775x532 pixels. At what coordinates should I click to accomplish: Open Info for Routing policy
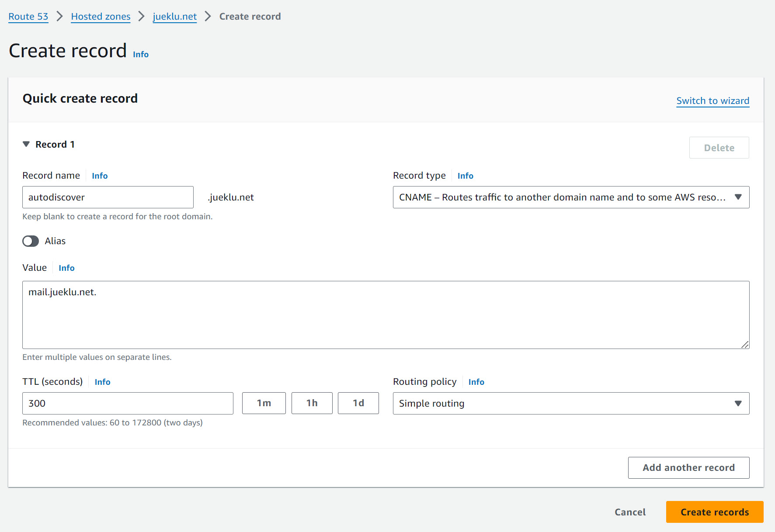(x=476, y=382)
